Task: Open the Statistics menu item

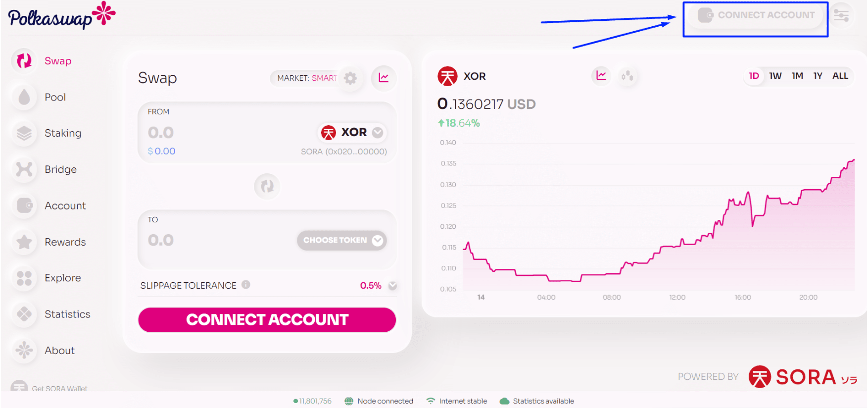Action: click(67, 314)
